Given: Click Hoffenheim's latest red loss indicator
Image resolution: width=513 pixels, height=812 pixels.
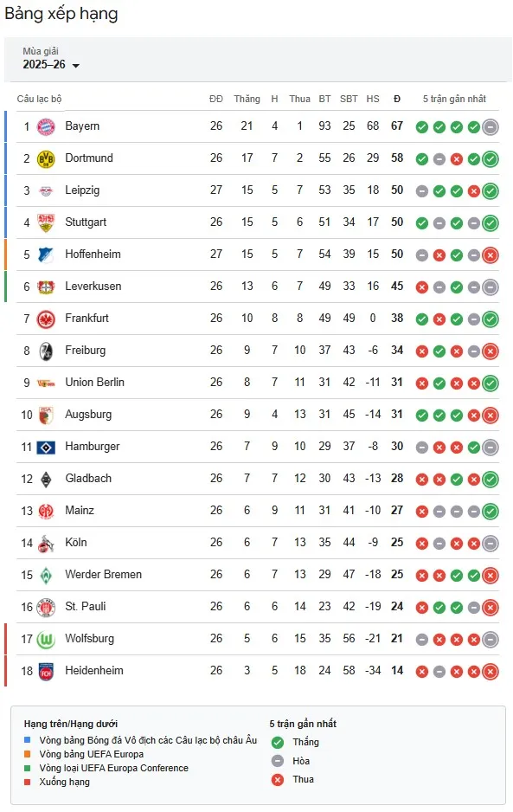Looking at the screenshot, I should [491, 254].
